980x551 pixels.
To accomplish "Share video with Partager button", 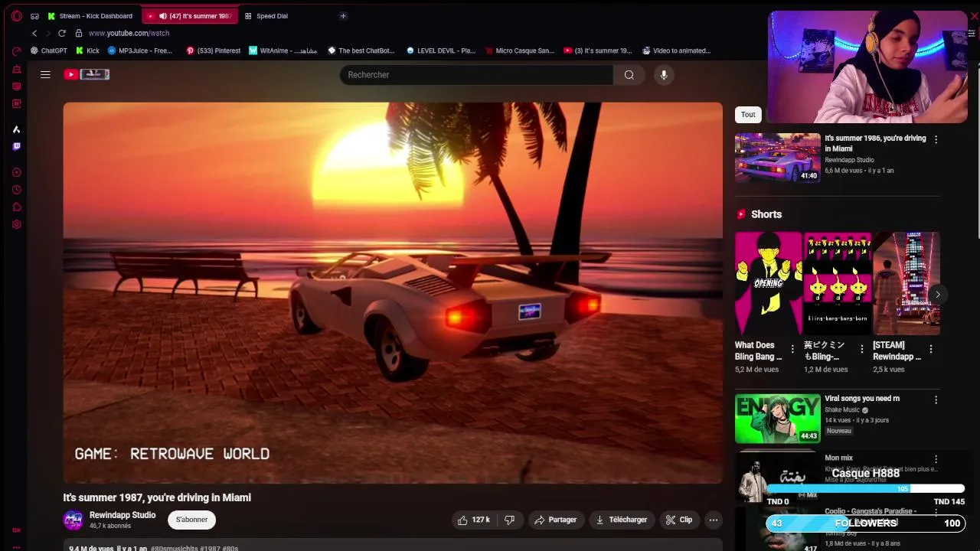I will [555, 520].
